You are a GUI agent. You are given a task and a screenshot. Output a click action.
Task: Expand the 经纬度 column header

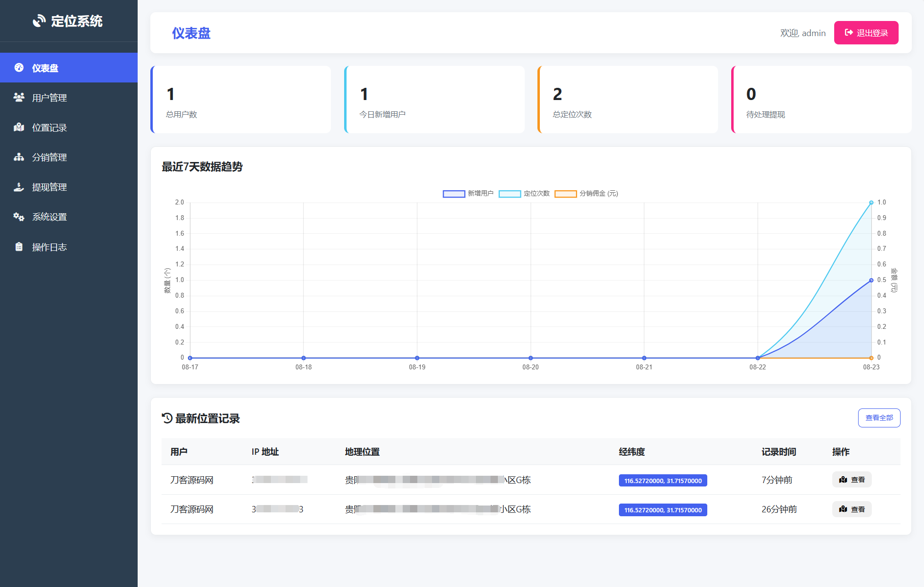[632, 452]
